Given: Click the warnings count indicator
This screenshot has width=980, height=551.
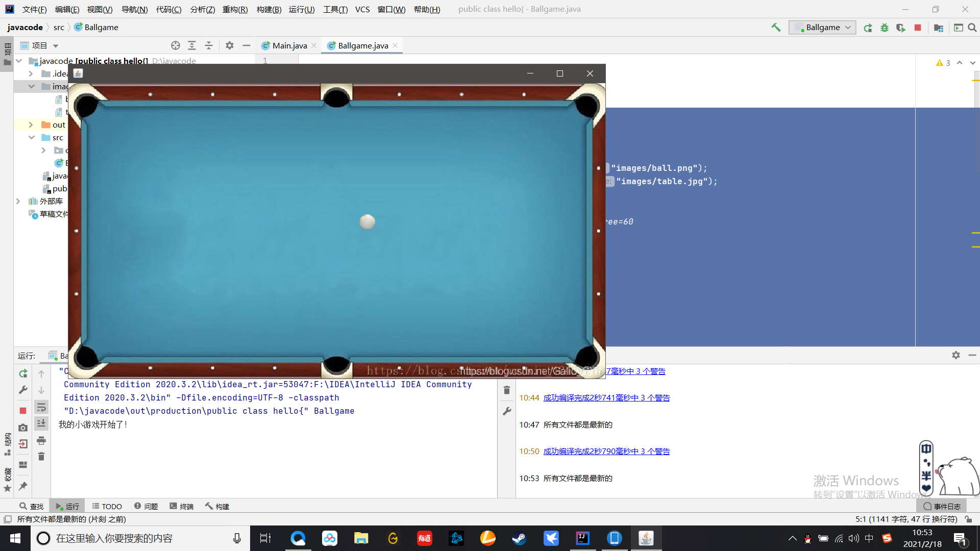Looking at the screenshot, I should (943, 63).
